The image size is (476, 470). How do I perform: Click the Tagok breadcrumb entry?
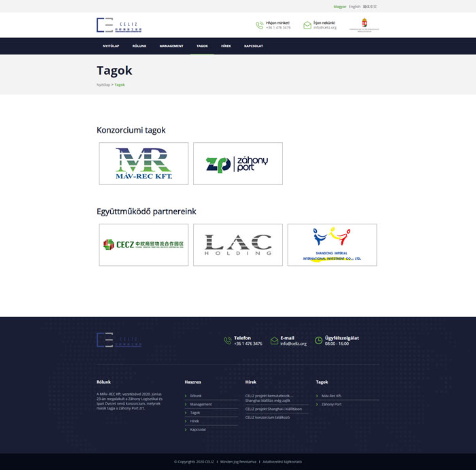(x=120, y=85)
